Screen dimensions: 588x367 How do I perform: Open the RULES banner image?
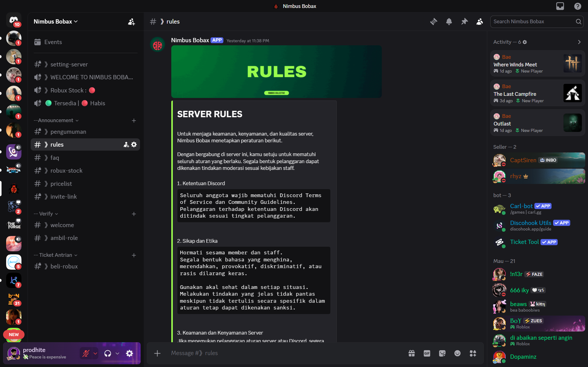pyautogui.click(x=276, y=72)
